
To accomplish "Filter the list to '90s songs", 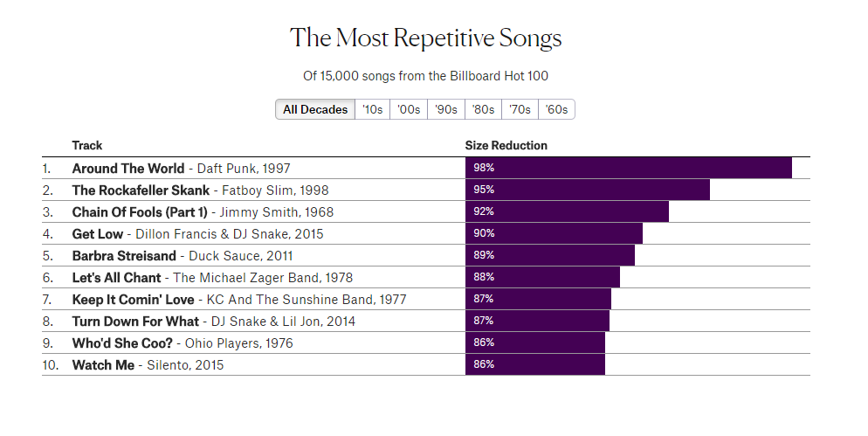I will (446, 109).
